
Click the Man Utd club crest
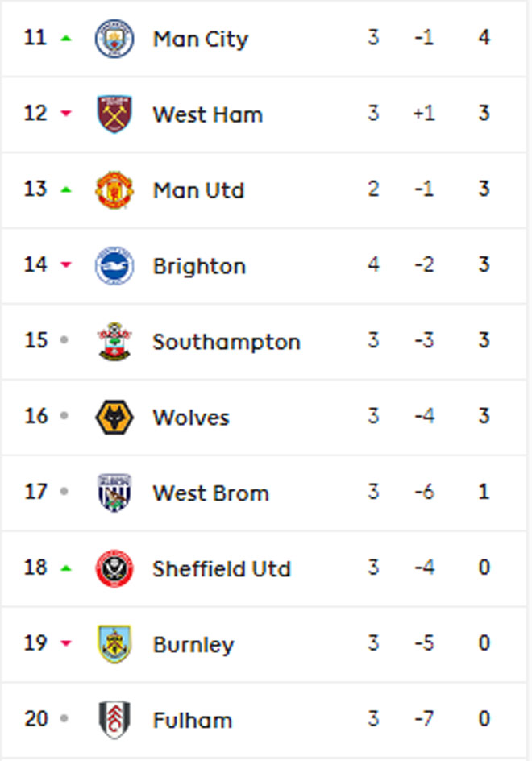(114, 190)
